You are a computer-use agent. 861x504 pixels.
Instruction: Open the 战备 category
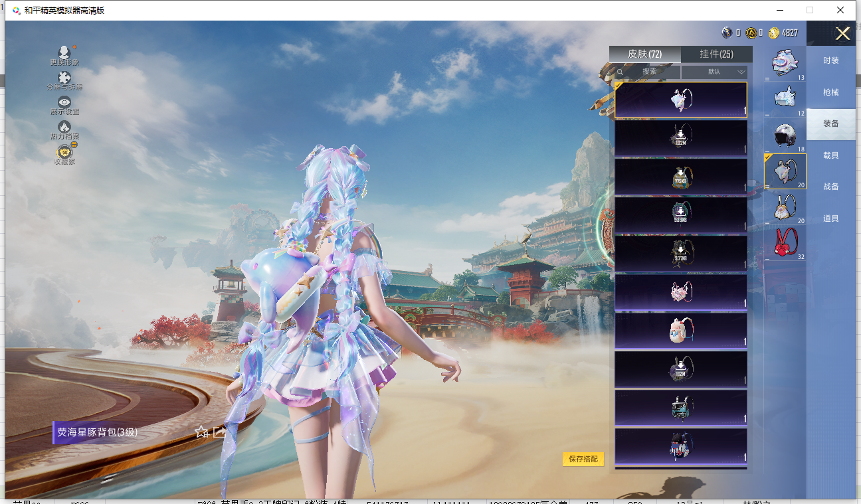831,187
